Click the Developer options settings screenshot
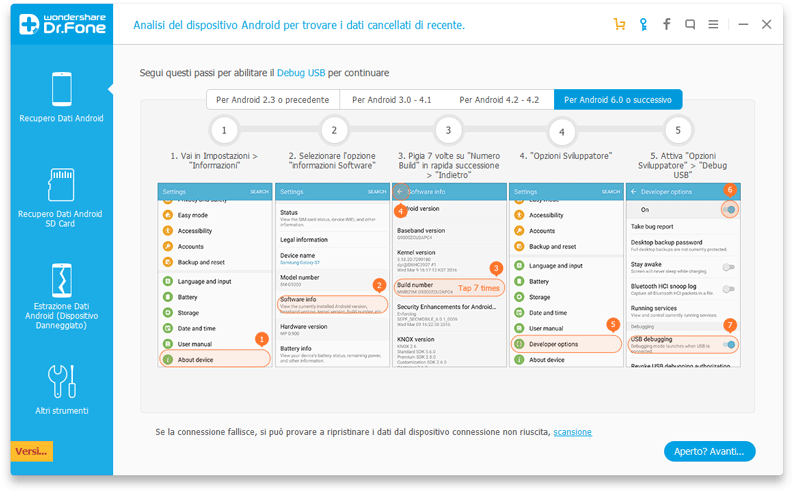This screenshot has height=492, width=793. [566, 275]
